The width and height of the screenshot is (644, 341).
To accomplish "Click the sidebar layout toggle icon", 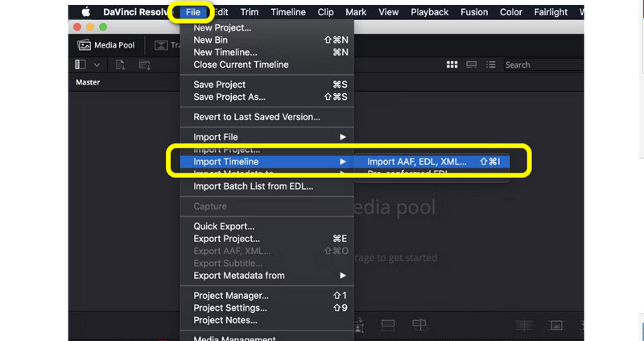I will click(80, 64).
